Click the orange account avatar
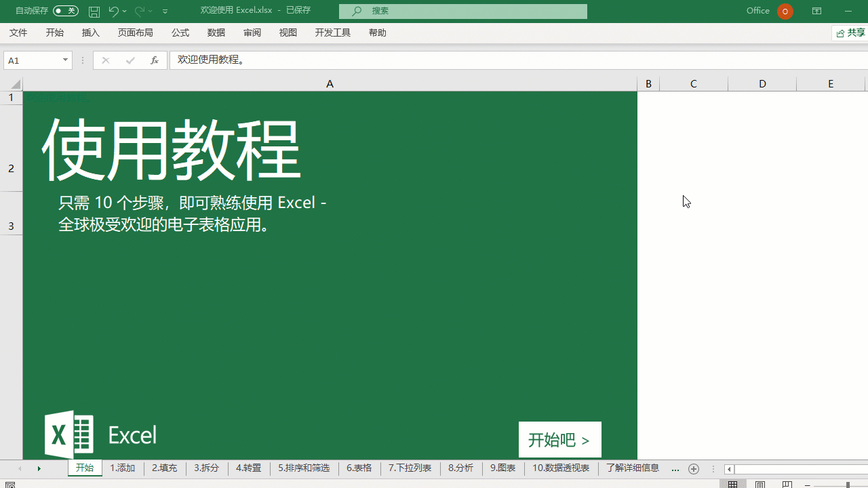This screenshot has width=868, height=488. (x=785, y=11)
